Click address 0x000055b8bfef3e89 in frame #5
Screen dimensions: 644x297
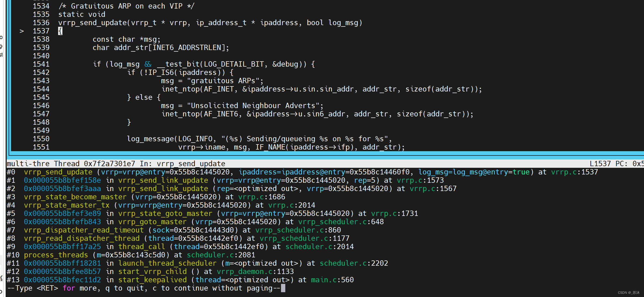click(62, 214)
